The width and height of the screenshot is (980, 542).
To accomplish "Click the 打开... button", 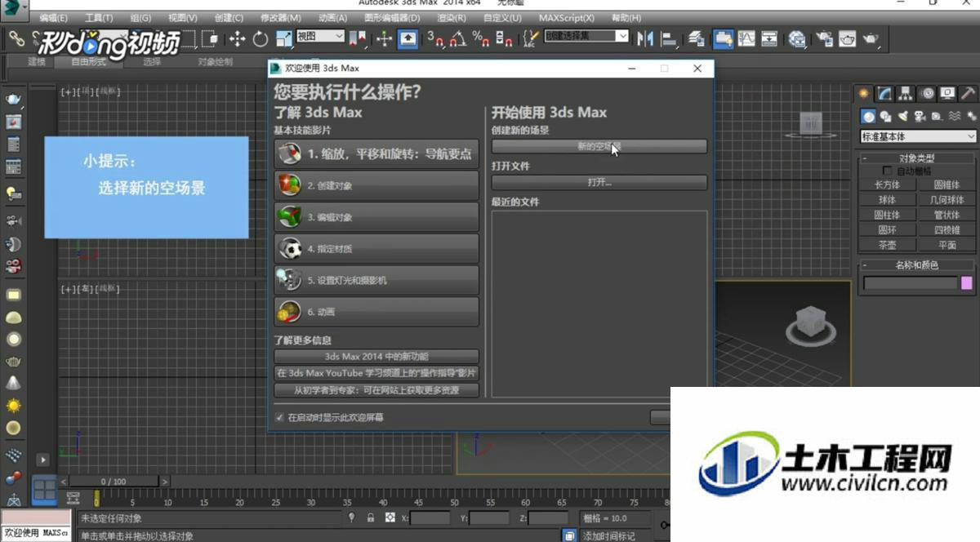I will point(599,182).
